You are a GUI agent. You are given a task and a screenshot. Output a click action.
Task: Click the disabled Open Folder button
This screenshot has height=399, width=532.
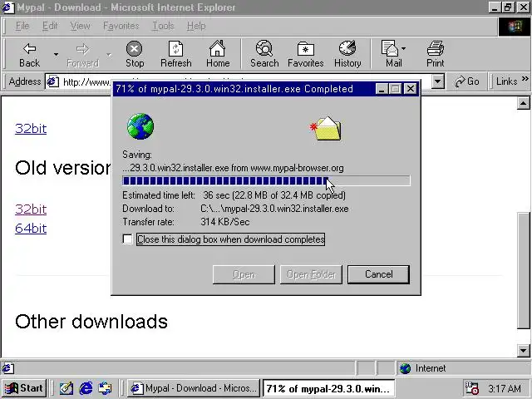tap(311, 274)
